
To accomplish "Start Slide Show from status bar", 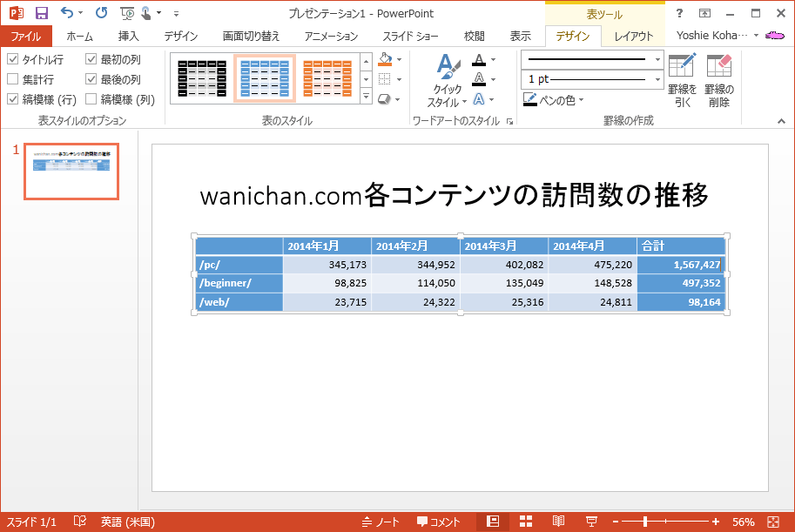I will click(x=591, y=522).
